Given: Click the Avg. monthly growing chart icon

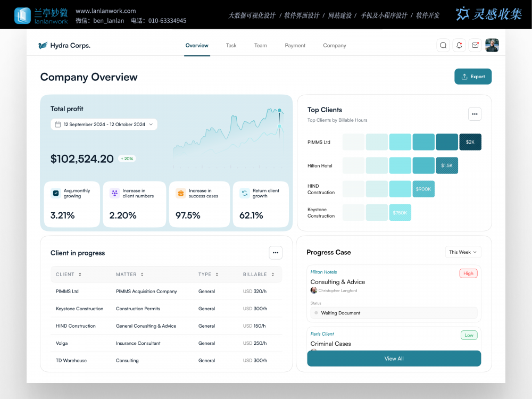Looking at the screenshot, I should (55, 193).
